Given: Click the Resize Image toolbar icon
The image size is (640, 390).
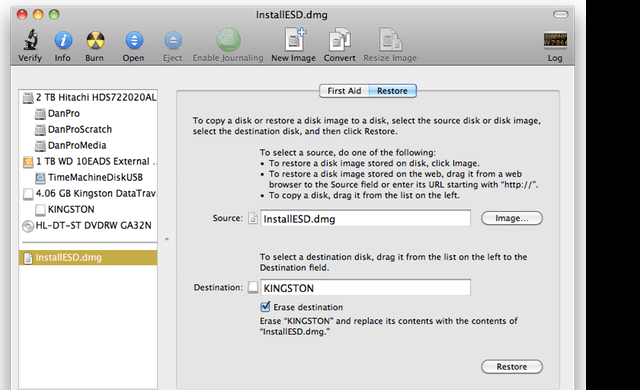Looking at the screenshot, I should 391,40.
